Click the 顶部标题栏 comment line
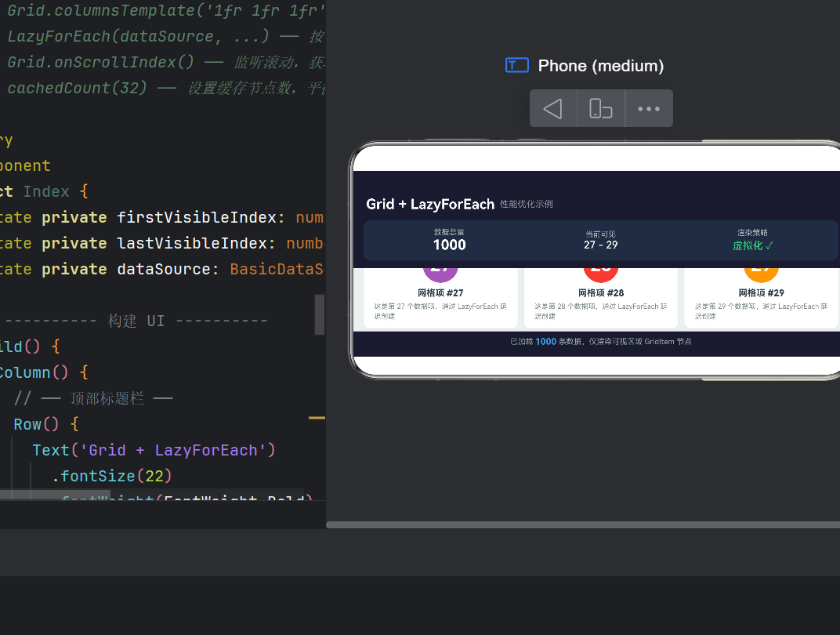Image resolution: width=840 pixels, height=635 pixels. (93, 398)
